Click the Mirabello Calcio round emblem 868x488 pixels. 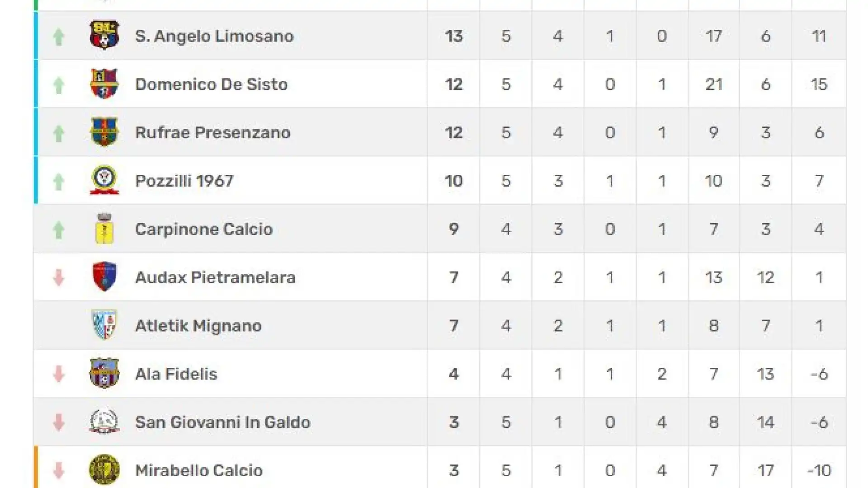104,470
